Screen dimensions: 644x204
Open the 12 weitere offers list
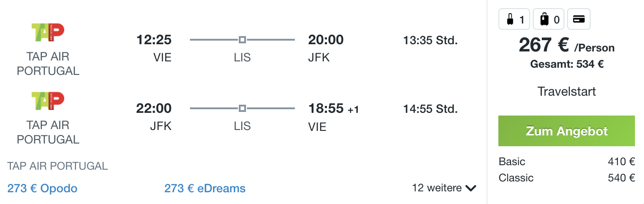coord(444,188)
